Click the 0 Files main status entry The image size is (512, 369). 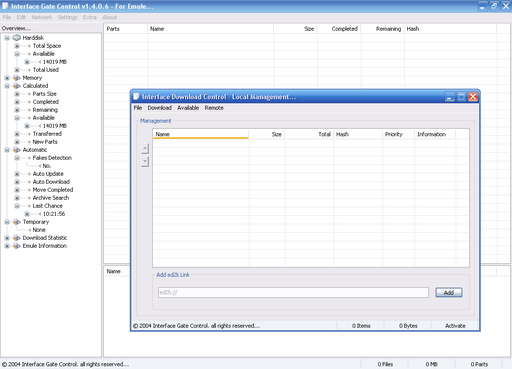tap(385, 364)
